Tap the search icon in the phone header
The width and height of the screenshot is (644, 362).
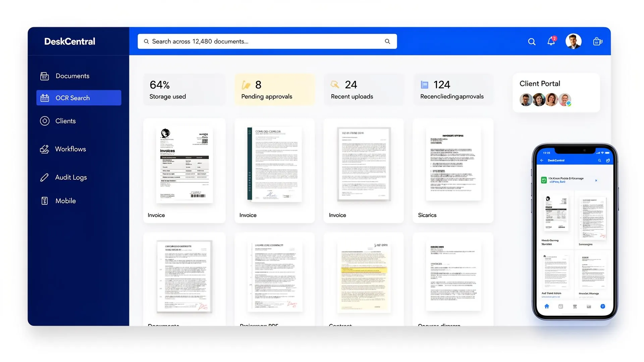click(x=599, y=161)
